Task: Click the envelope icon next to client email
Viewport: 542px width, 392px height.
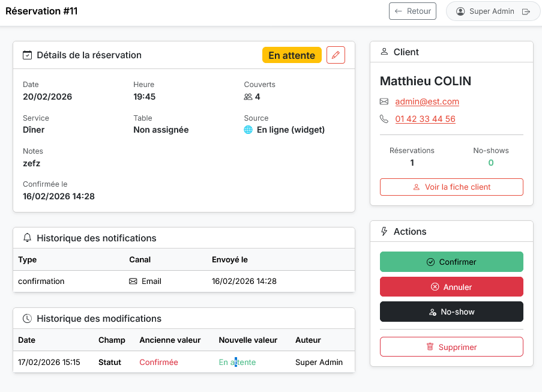Action: click(384, 101)
